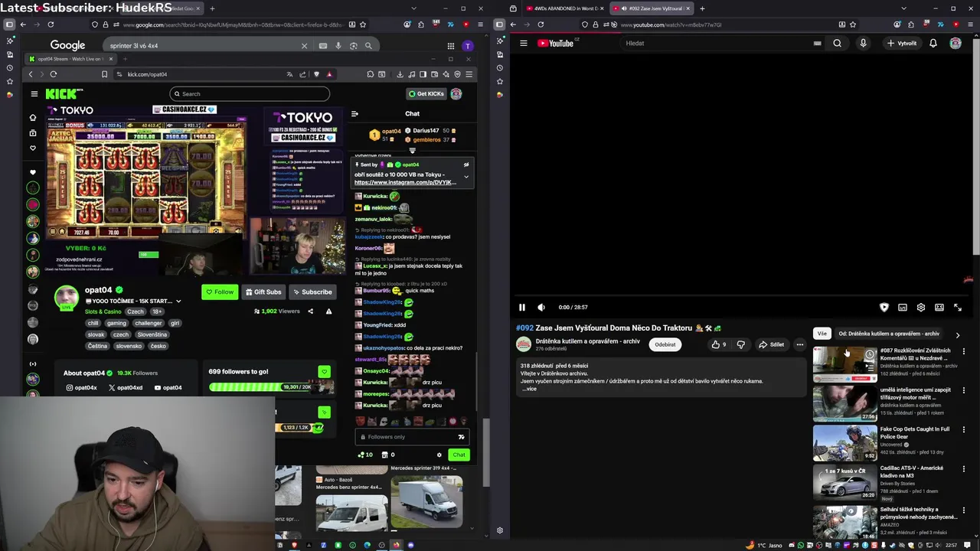Open Kick window downloads icon
Image resolution: width=980 pixels, height=551 pixels.
coord(400,74)
